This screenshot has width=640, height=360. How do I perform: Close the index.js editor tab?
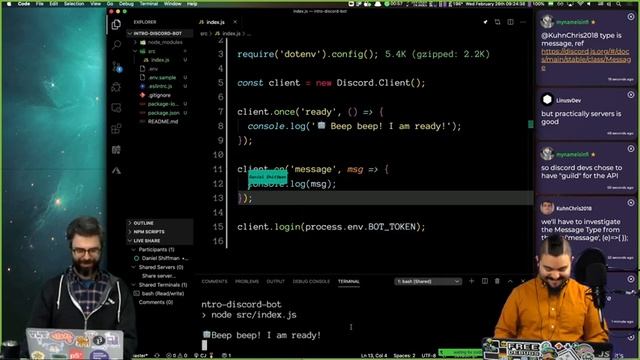coord(235,22)
